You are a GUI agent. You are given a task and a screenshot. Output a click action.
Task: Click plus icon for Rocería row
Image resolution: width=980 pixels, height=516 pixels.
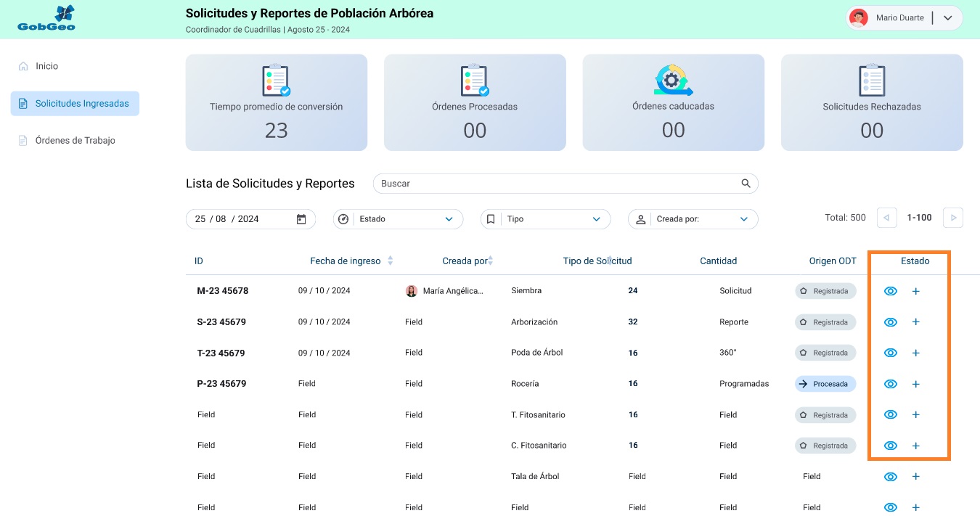[915, 384]
